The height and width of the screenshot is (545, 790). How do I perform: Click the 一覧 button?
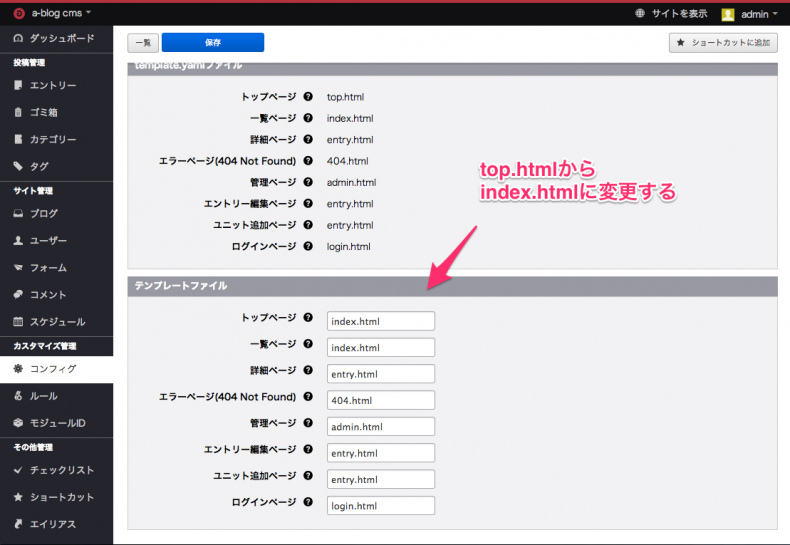pyautogui.click(x=142, y=42)
